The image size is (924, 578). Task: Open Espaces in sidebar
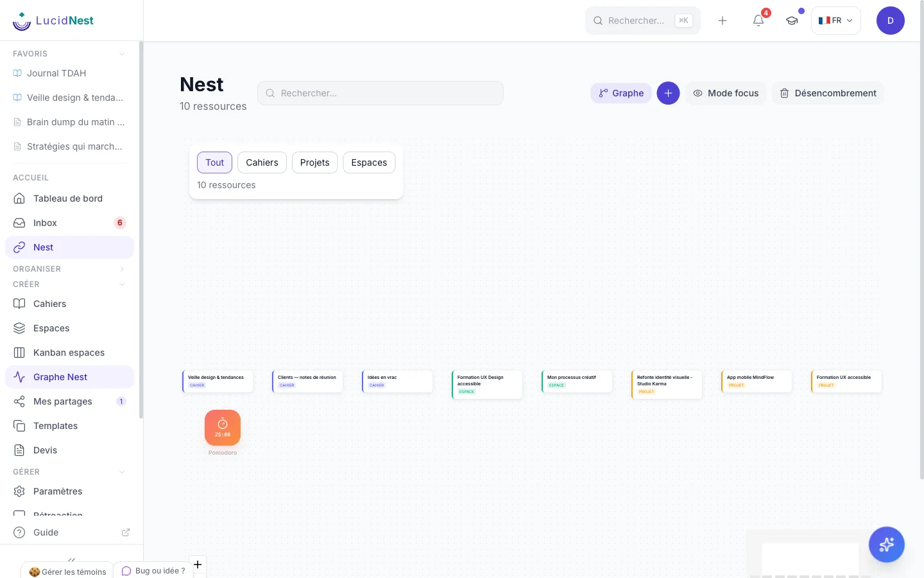[69, 328]
